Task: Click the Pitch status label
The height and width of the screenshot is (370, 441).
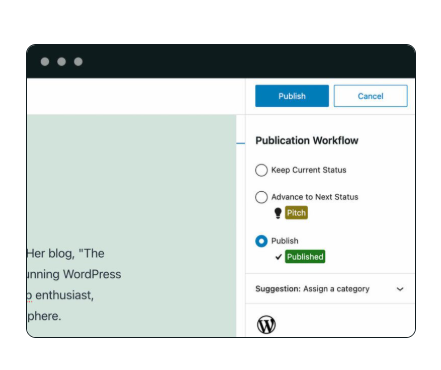Action: click(296, 213)
